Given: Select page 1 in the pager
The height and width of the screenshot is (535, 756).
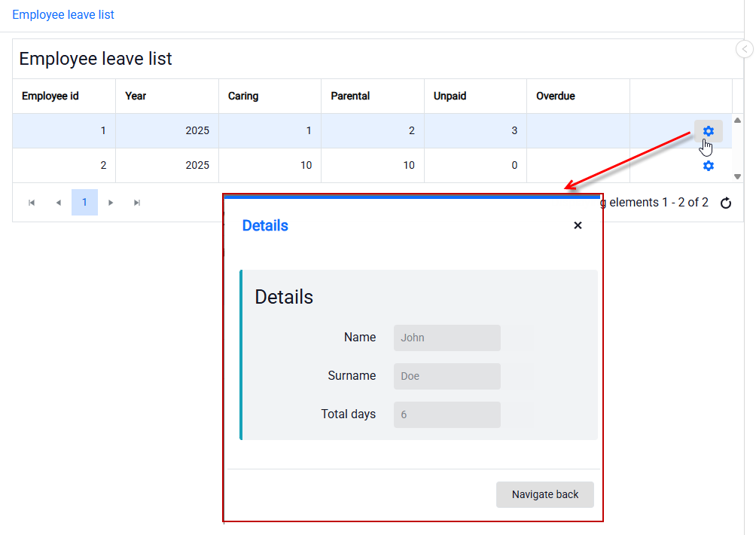Looking at the screenshot, I should pos(84,203).
